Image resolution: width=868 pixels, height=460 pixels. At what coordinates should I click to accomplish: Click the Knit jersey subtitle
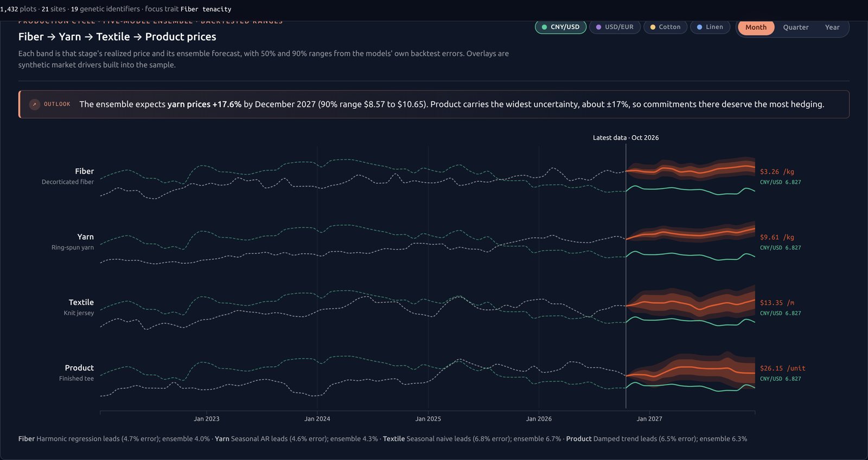[x=79, y=313]
